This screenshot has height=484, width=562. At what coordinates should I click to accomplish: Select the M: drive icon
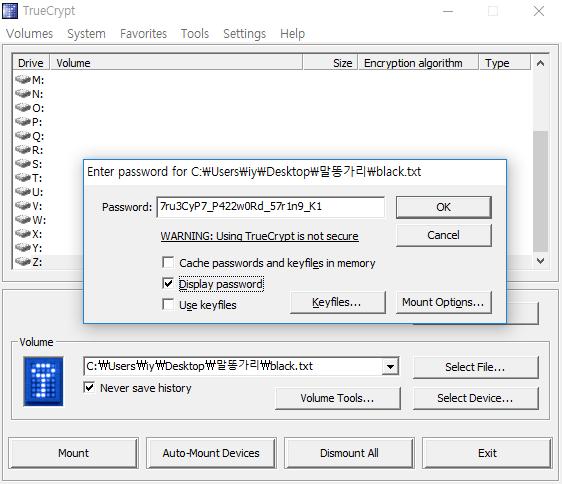pos(23,80)
